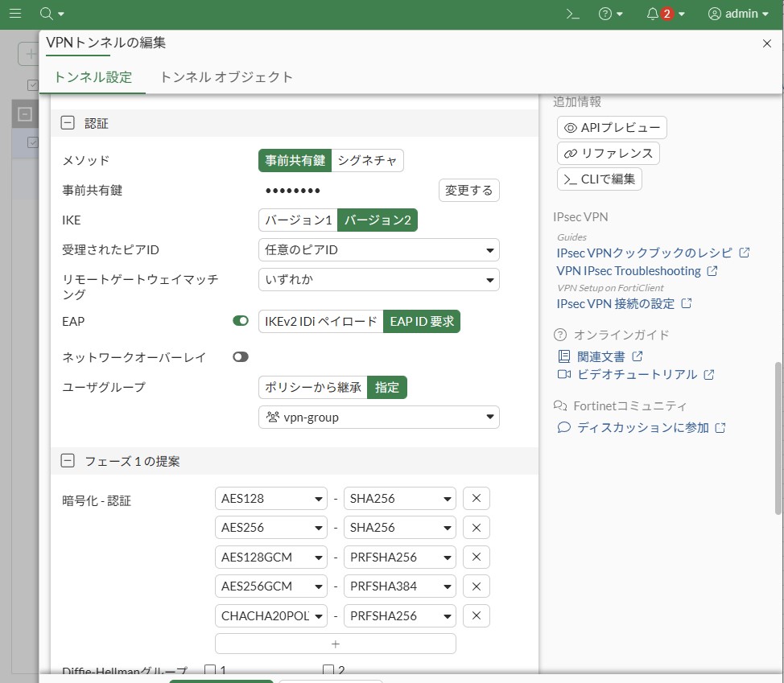This screenshot has height=683, width=784.
Task: Click the side panel vertical scrollbar
Action: coord(777,434)
